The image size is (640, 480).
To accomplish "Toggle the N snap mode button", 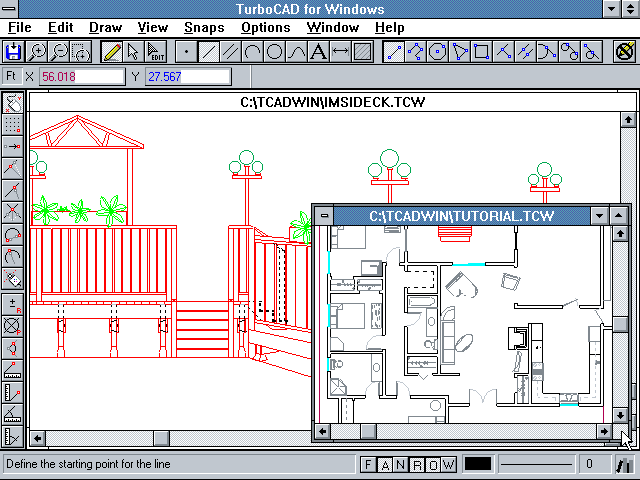I will (x=401, y=464).
